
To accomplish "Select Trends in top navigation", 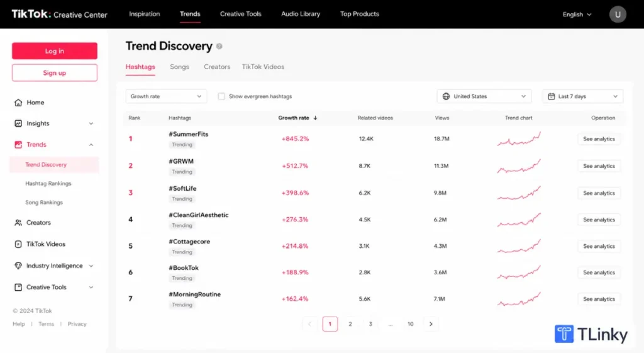I will 190,14.
